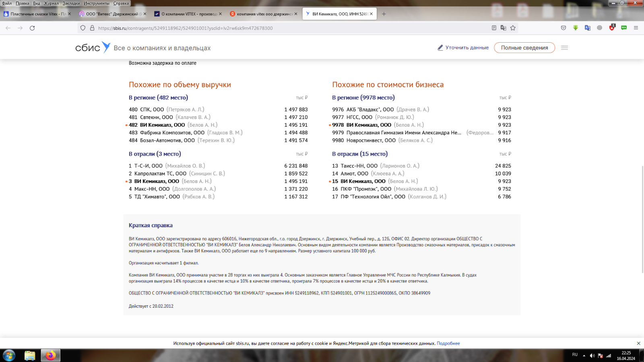Click the tracking protection shield icon
Image resolution: width=644 pixels, height=362 pixels.
[x=83, y=28]
